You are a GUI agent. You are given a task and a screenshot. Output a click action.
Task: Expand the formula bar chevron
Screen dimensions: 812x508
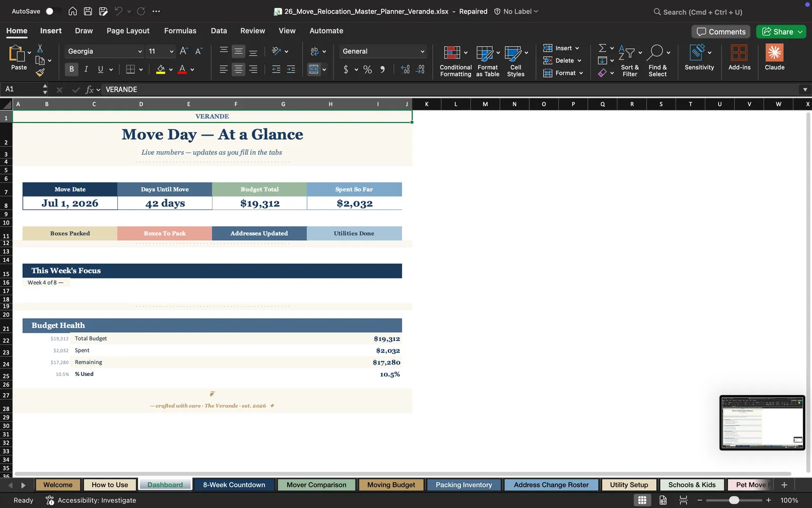tap(805, 89)
